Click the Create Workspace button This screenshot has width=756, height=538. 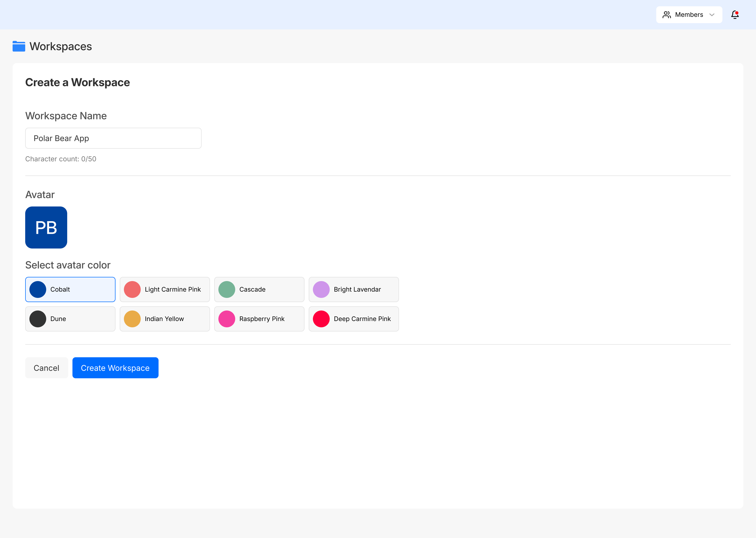(115, 368)
